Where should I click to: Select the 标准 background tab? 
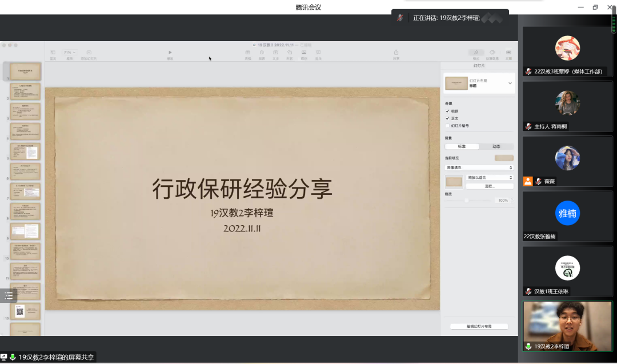462,147
